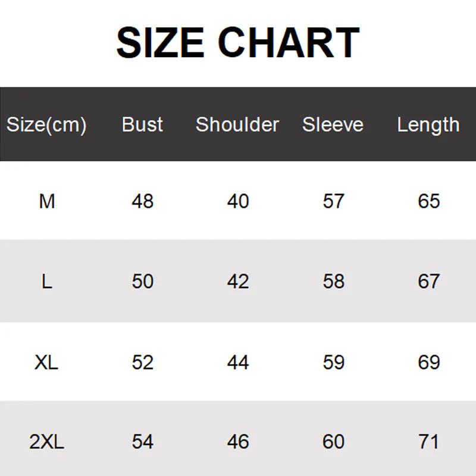This screenshot has height=476, width=476.
Task: Select length value 67 for size L
Action: 428,281
